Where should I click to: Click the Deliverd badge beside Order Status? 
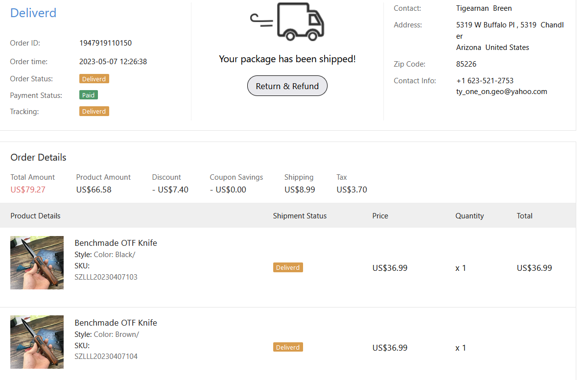point(94,79)
